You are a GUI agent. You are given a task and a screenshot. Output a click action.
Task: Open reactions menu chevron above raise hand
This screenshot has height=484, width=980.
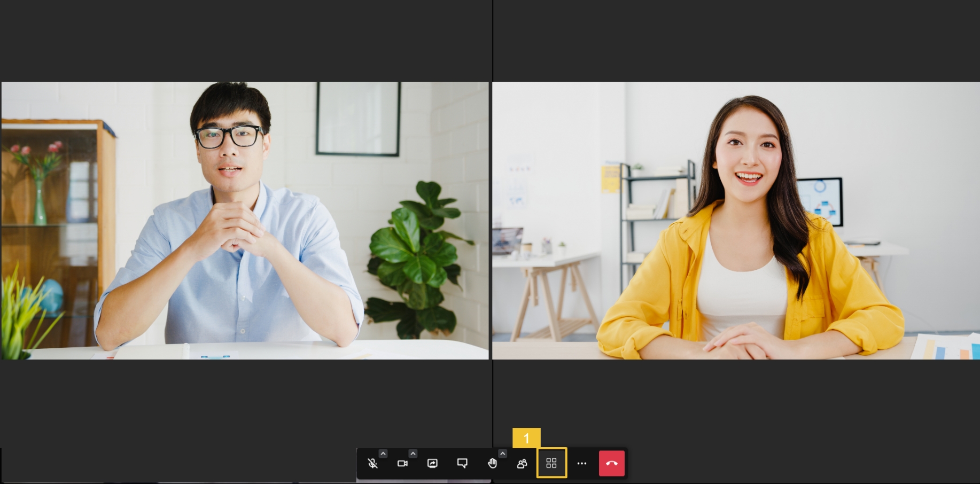click(x=502, y=454)
